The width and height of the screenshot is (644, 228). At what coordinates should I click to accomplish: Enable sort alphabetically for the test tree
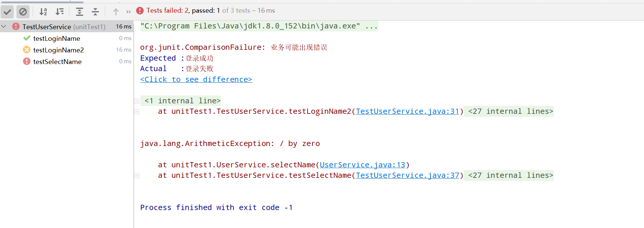43,12
